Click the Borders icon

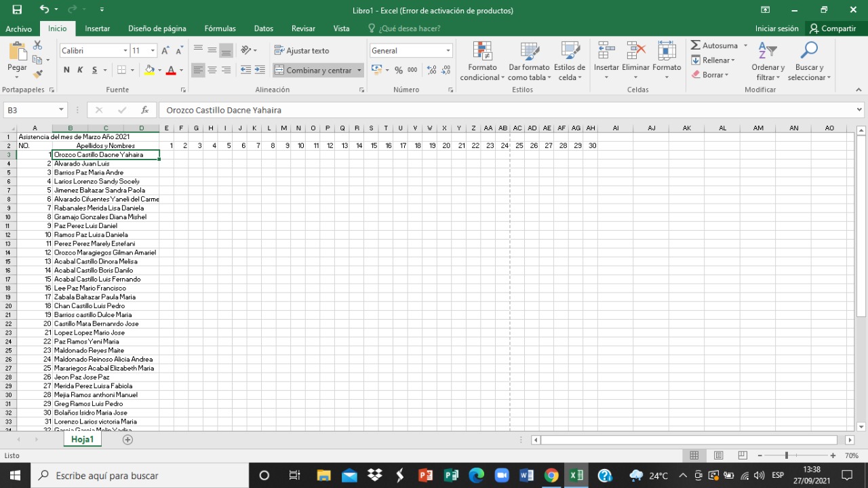tap(121, 70)
